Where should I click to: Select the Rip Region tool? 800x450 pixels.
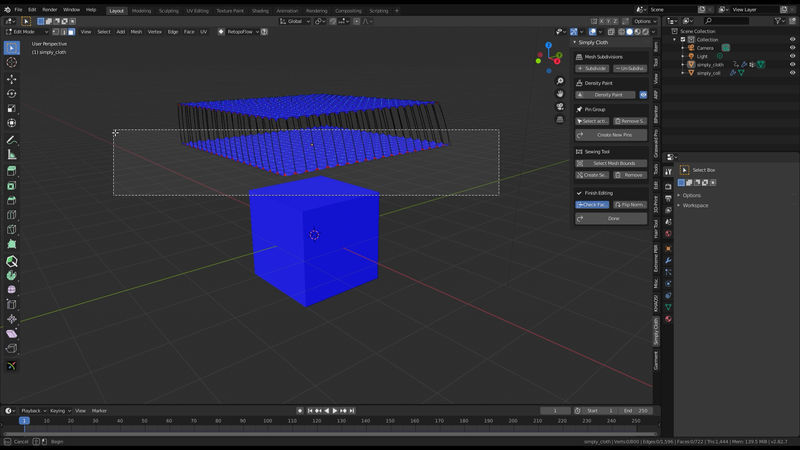pos(12,348)
